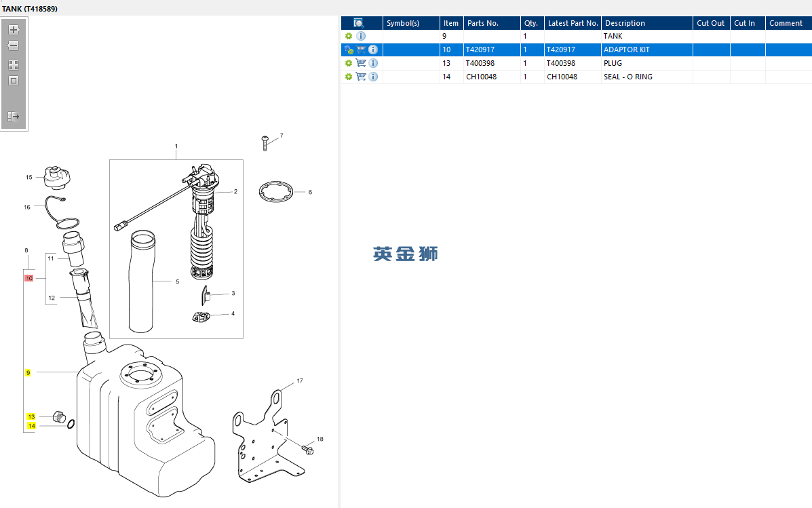Click parts number T400398 cell

pos(492,63)
